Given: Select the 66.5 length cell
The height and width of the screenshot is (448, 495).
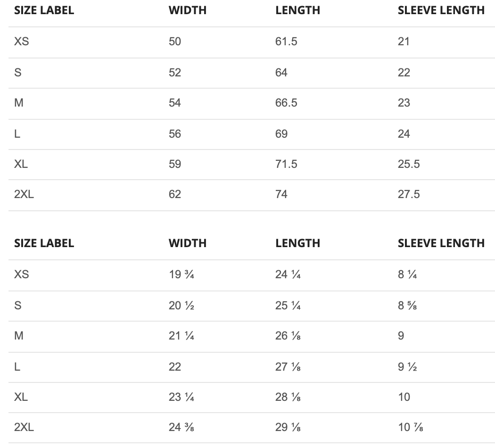Looking at the screenshot, I should pyautogui.click(x=286, y=103).
